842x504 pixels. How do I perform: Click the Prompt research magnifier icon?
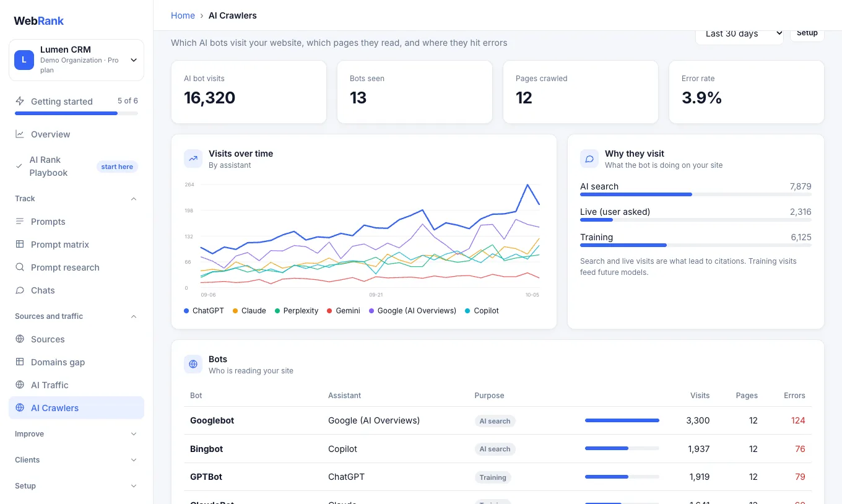pos(20,267)
